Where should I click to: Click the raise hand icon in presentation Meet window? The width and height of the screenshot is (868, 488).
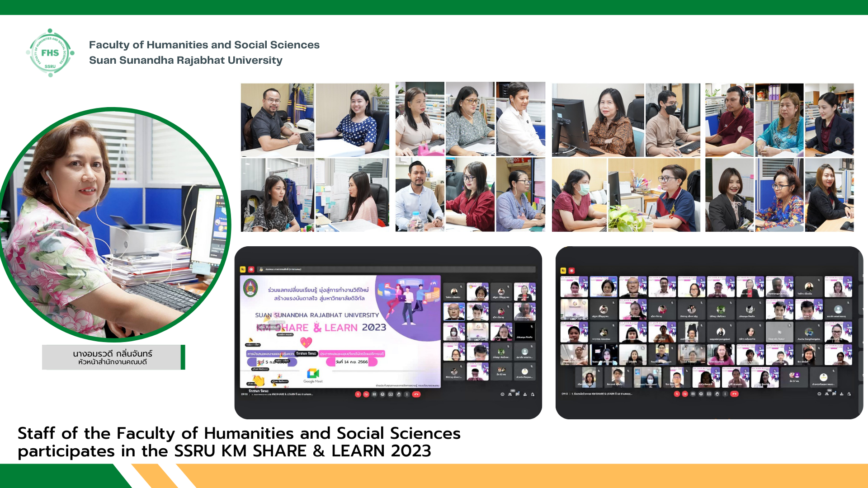pos(399,394)
